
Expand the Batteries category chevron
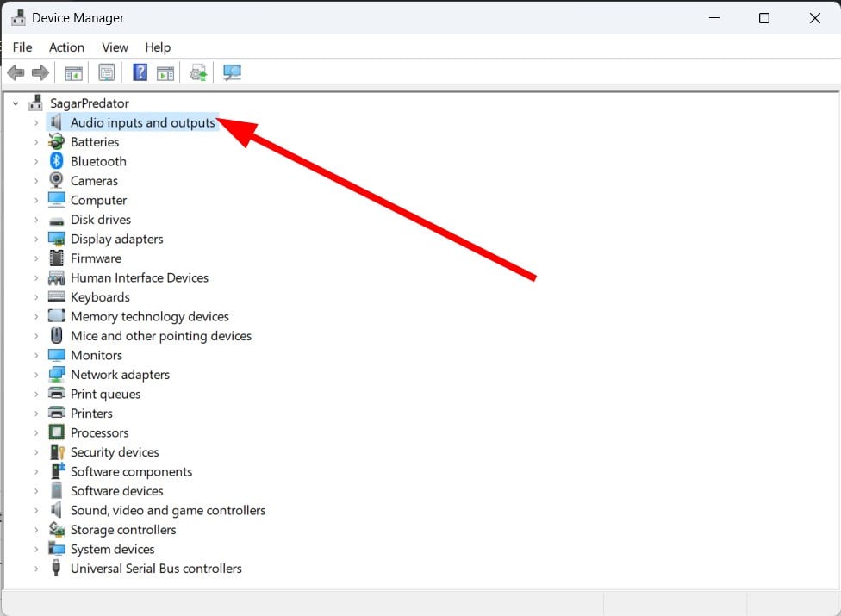36,142
